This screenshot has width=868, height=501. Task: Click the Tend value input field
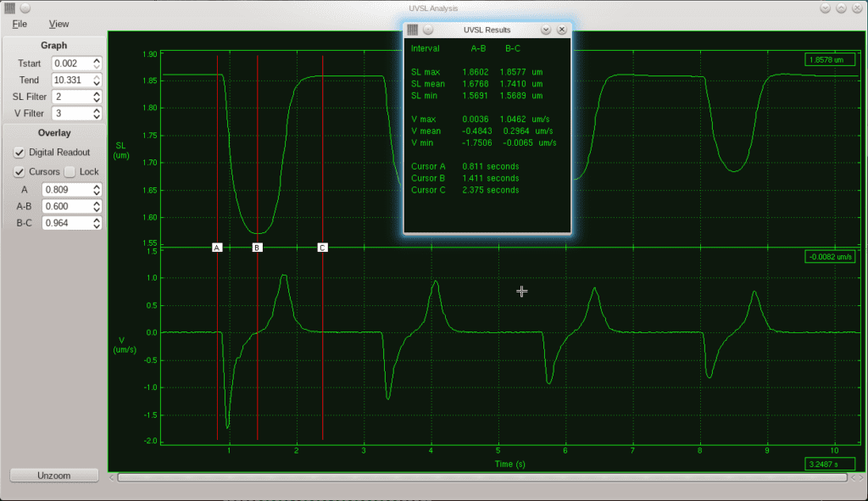[71, 80]
